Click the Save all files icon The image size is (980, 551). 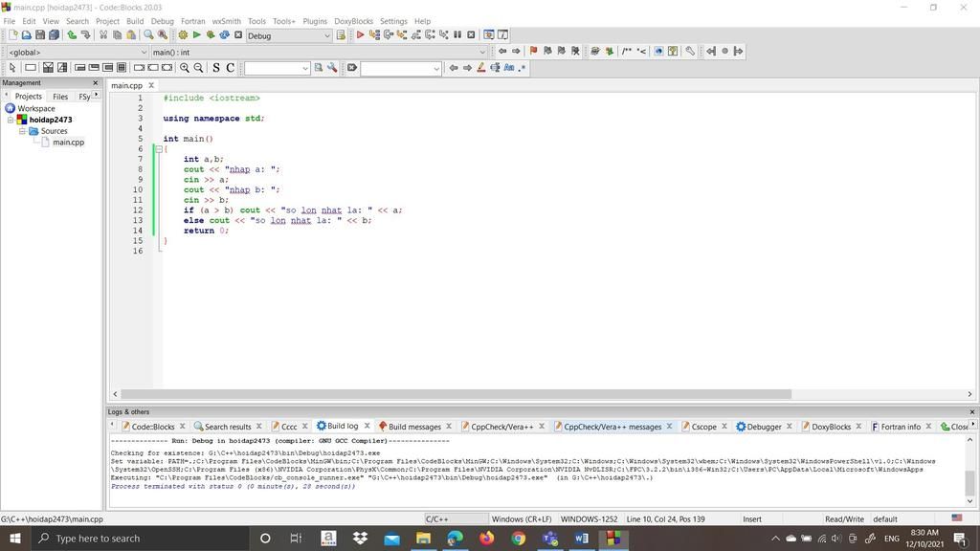(x=54, y=35)
